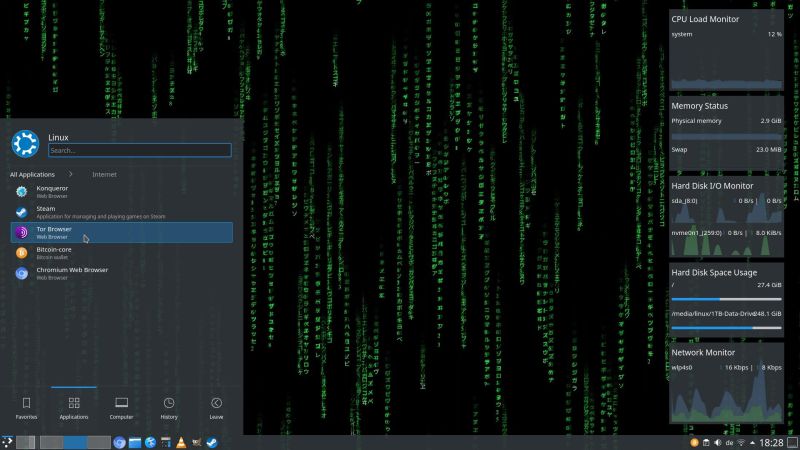
Task: Click the KDE application launcher button
Action: pos(7,442)
